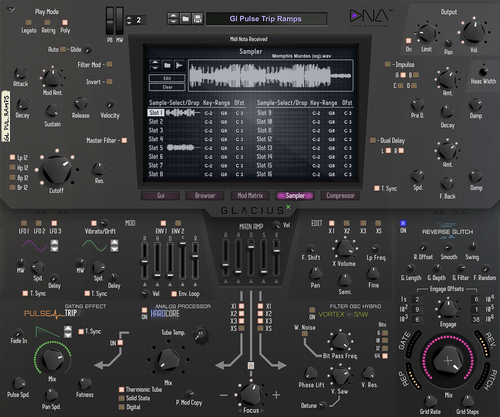Toggle the Dual Delay enable switch
This screenshot has width=500, height=417.
point(373,140)
